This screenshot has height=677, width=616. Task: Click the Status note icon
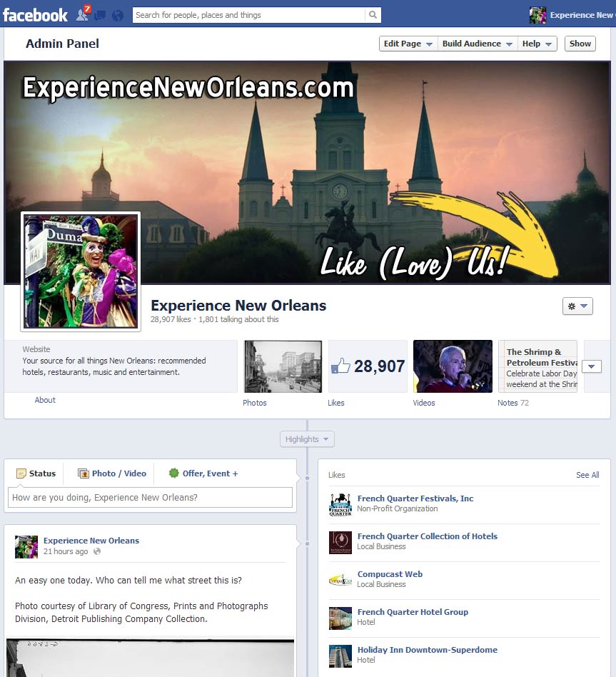[x=21, y=473]
